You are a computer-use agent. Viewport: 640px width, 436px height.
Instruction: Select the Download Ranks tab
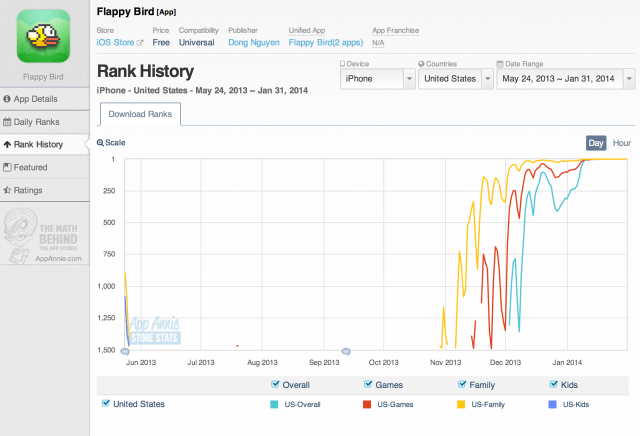(140, 114)
